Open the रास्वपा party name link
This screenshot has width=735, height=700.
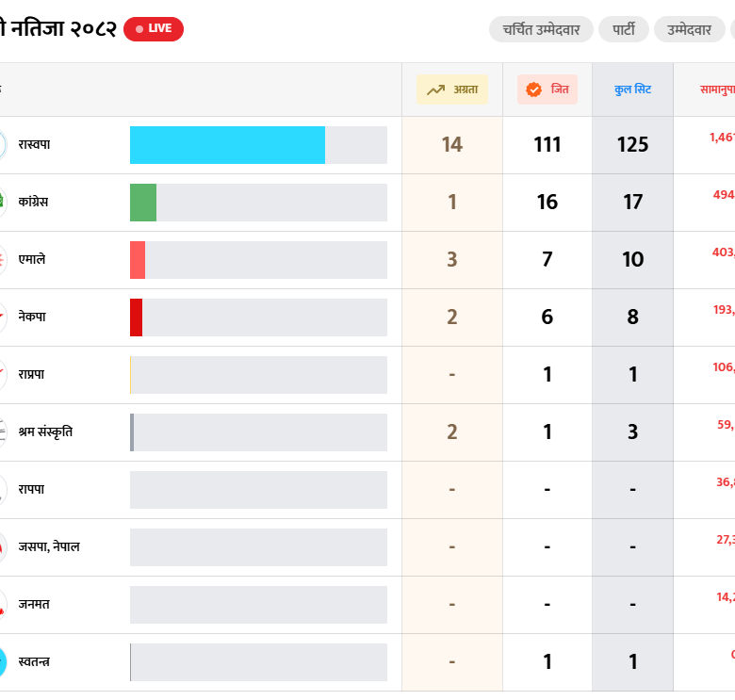pos(34,145)
